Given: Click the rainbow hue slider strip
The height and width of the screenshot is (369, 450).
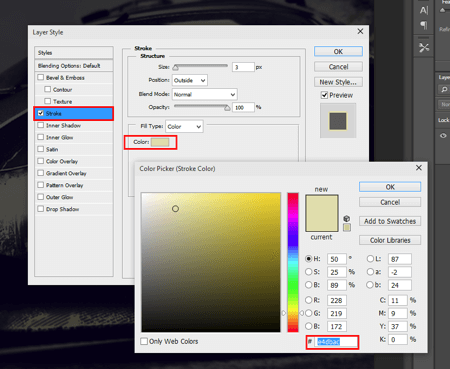Looking at the screenshot, I should pyautogui.click(x=293, y=262).
